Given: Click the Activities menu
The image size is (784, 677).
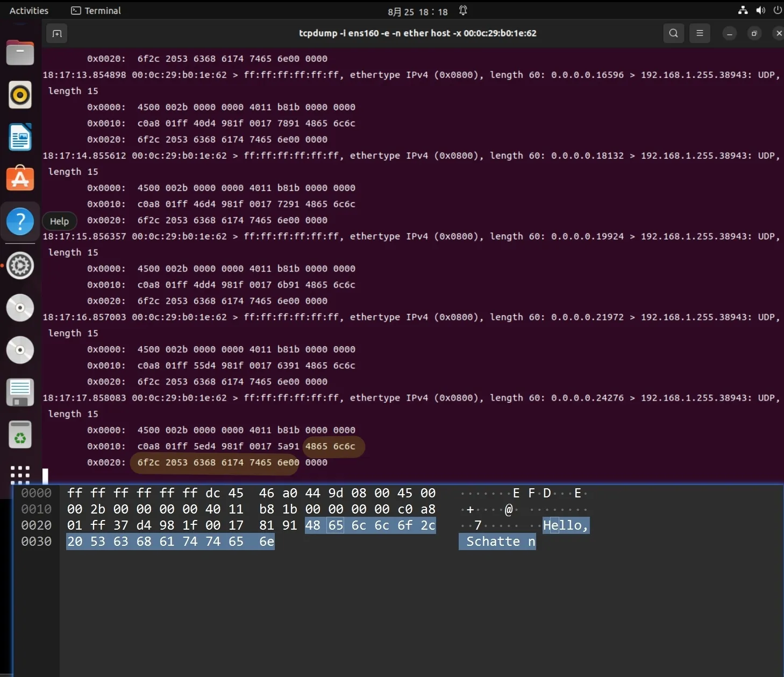Looking at the screenshot, I should (29, 11).
